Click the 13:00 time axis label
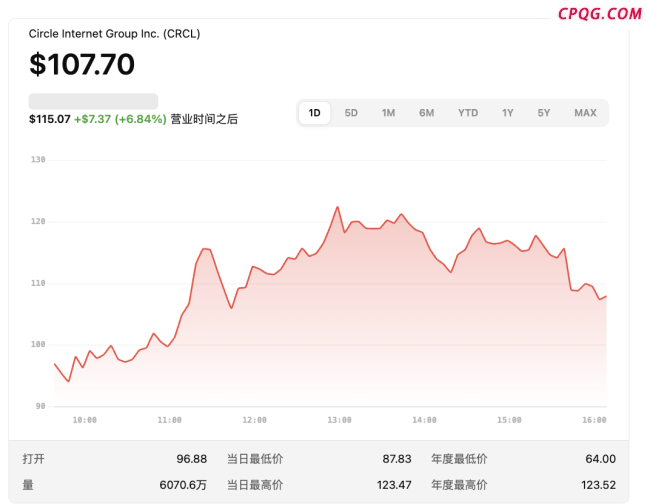This screenshot has width=650, height=504. coord(340,420)
